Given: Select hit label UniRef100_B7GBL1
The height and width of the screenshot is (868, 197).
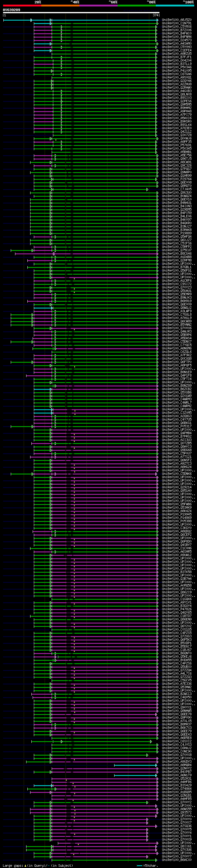Looking at the screenshot, I should [177, 267].
